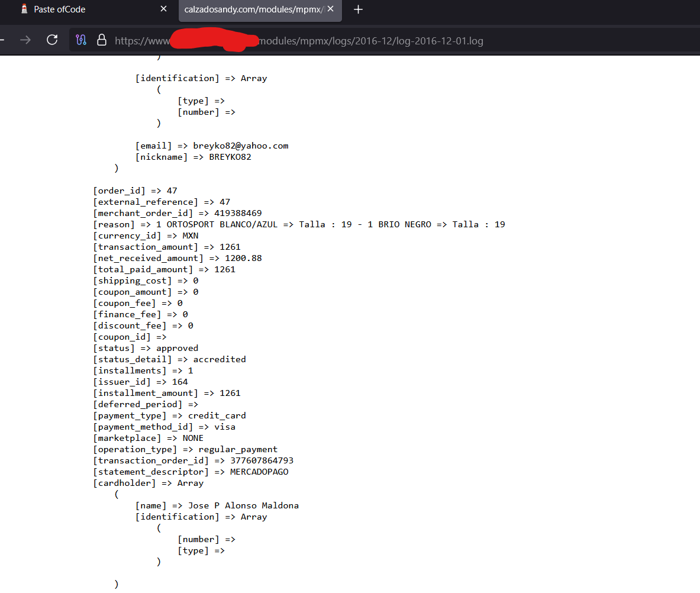Click the marketplace value NONE
This screenshot has width=700, height=593.
[x=193, y=438]
